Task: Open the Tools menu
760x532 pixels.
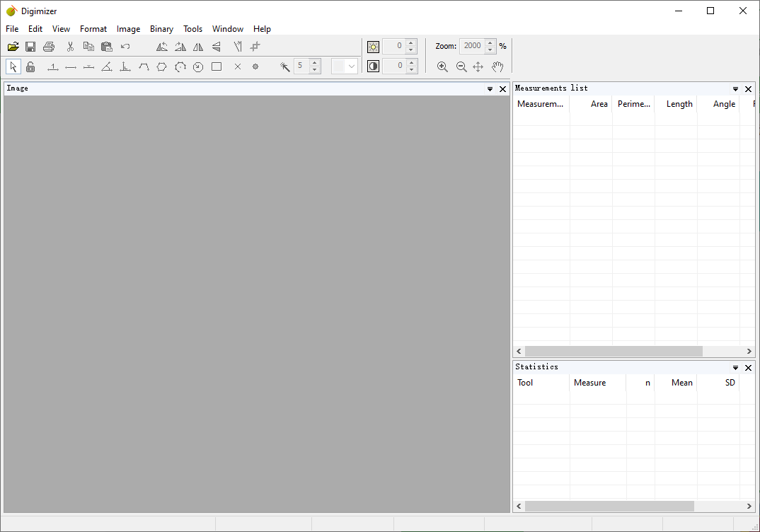Action: click(193, 29)
